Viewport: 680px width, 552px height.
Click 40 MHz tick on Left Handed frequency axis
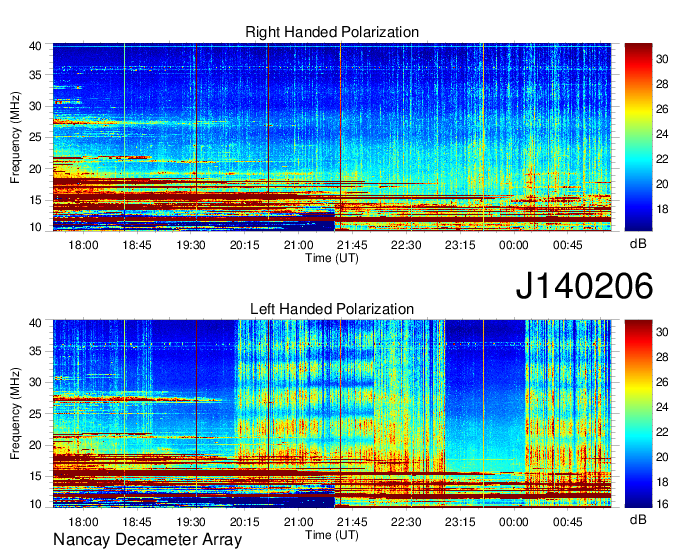(35, 323)
